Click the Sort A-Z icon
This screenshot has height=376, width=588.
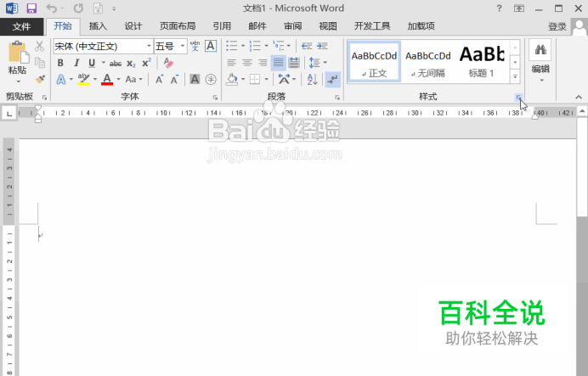[x=312, y=80]
